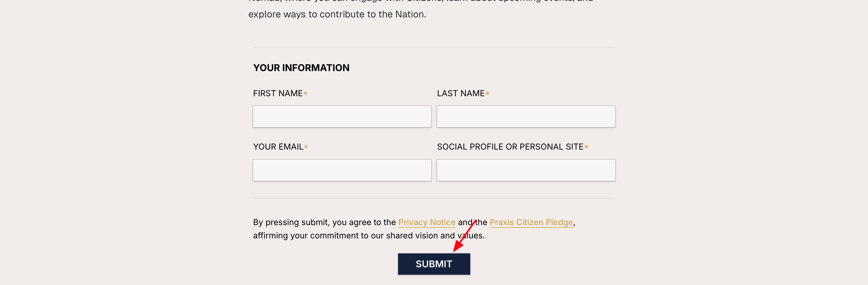Viewport: 868px width, 285px height.
Task: Click the Social Profile or Personal Site field
Action: 526,170
